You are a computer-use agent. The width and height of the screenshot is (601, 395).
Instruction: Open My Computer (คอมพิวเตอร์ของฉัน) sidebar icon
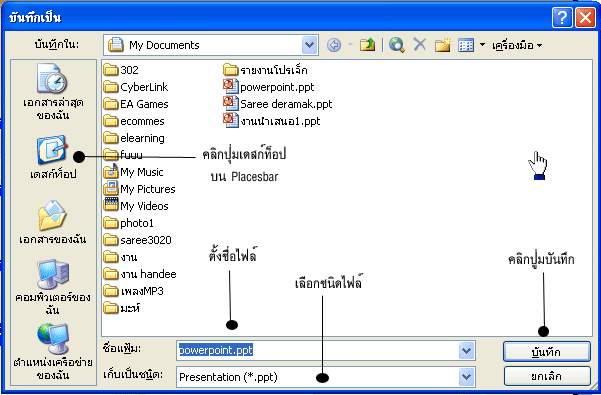53,287
